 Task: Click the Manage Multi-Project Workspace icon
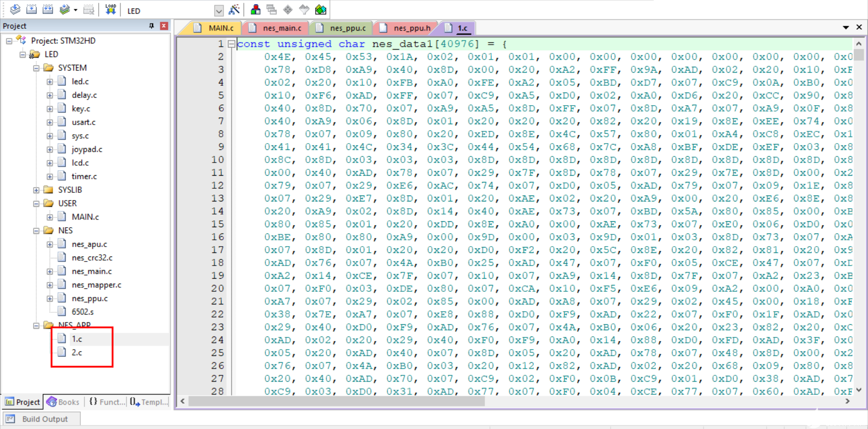click(272, 9)
